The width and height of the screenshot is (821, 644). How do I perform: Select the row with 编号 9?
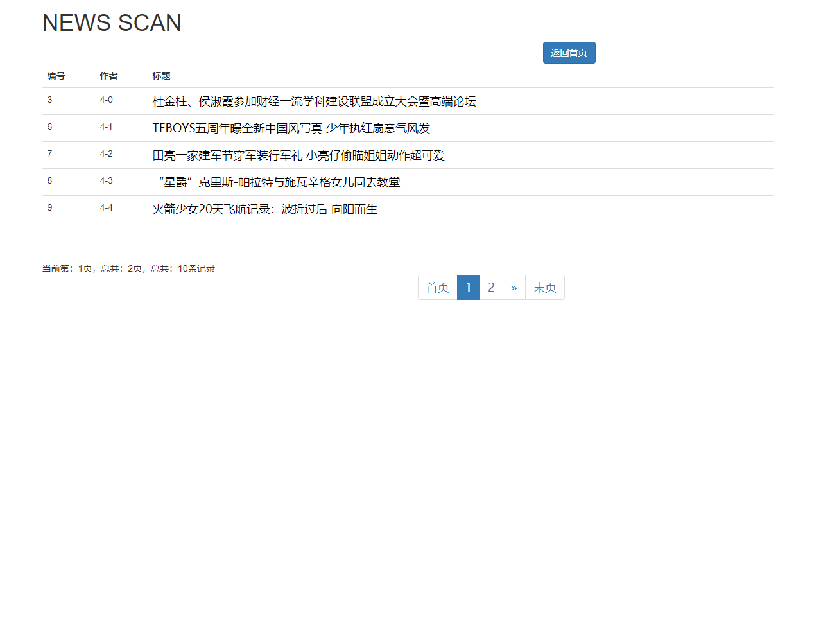point(49,207)
